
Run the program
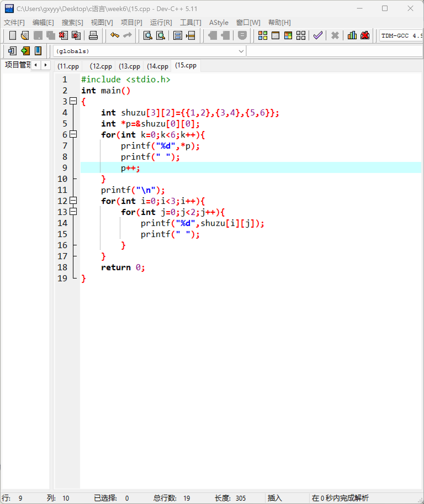coord(275,35)
